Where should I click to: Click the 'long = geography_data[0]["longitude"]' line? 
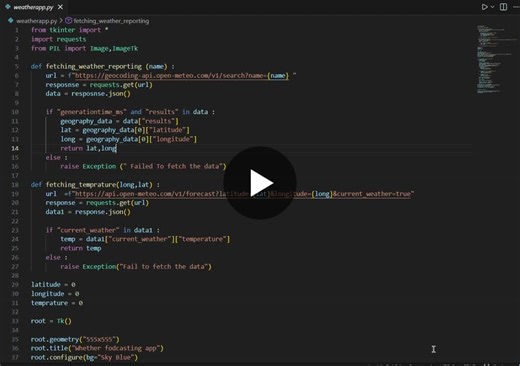129,139
